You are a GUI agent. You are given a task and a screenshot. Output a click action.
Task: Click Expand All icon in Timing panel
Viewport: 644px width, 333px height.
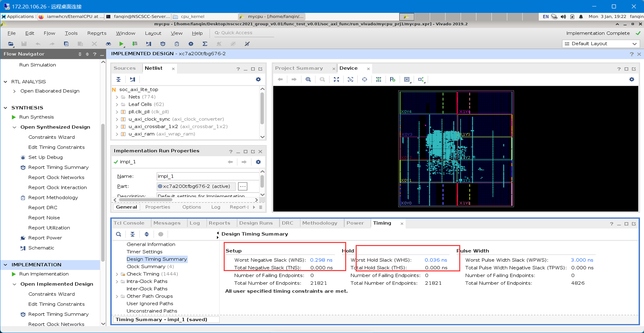(147, 234)
